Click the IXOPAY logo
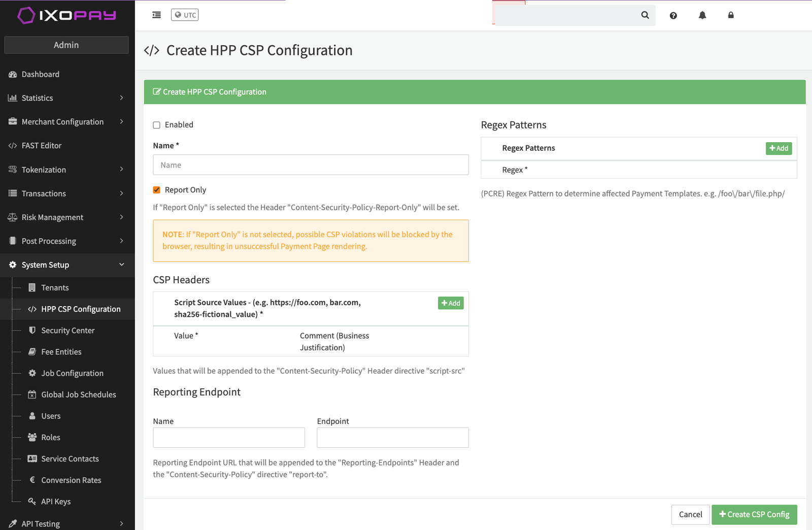This screenshot has height=530, width=812. (67, 15)
